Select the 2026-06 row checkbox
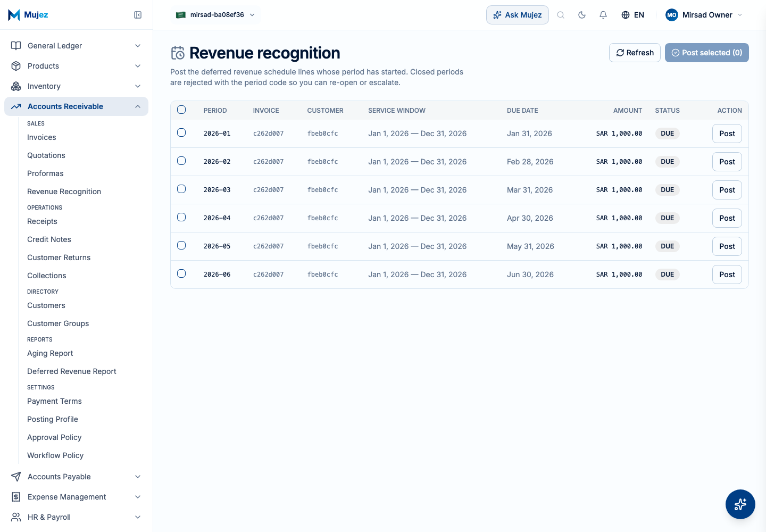766x532 pixels. (x=181, y=273)
